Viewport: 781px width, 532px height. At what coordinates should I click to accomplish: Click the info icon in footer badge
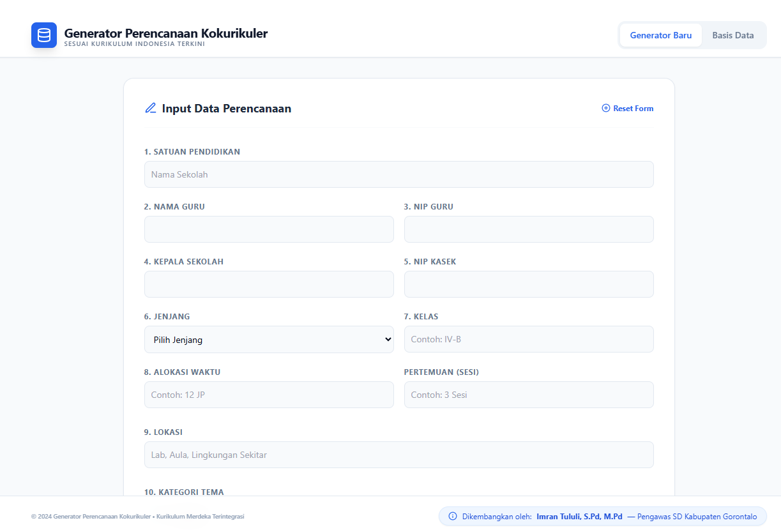453,516
